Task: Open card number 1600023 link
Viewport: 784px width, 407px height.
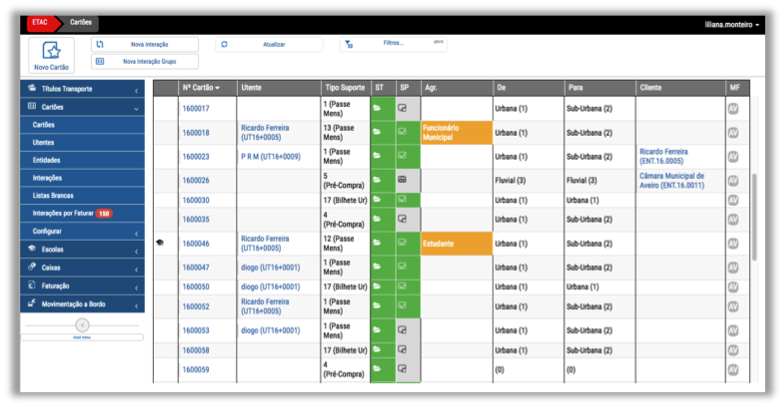Action: click(195, 156)
